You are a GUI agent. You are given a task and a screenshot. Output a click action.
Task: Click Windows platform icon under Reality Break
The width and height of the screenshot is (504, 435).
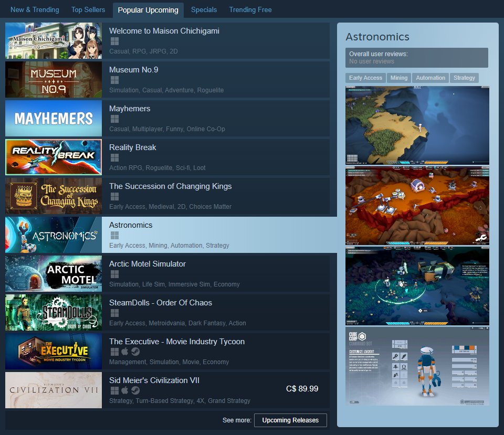coord(114,158)
